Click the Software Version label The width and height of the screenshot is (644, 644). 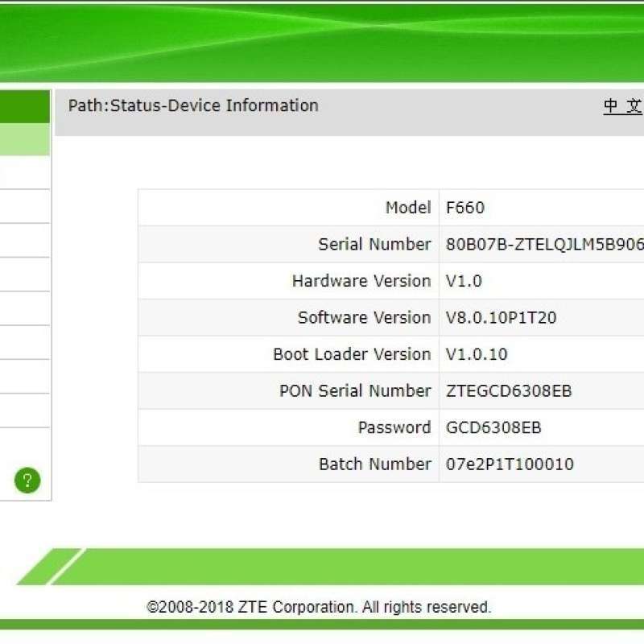click(x=364, y=317)
